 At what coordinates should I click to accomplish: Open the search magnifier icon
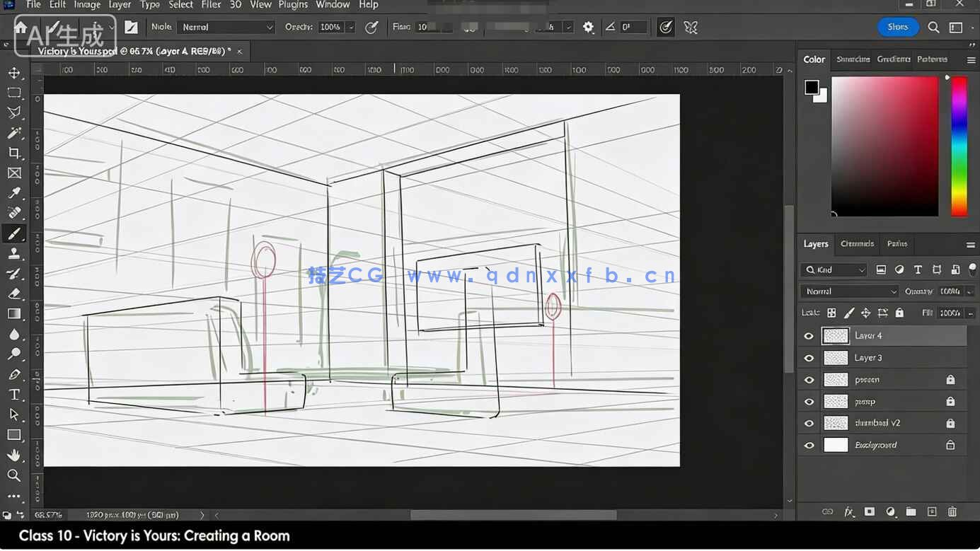pos(933,28)
